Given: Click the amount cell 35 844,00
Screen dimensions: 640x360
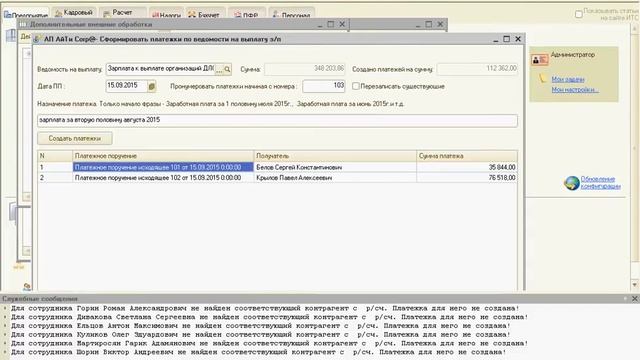Looking at the screenshot, I should coord(467,167).
